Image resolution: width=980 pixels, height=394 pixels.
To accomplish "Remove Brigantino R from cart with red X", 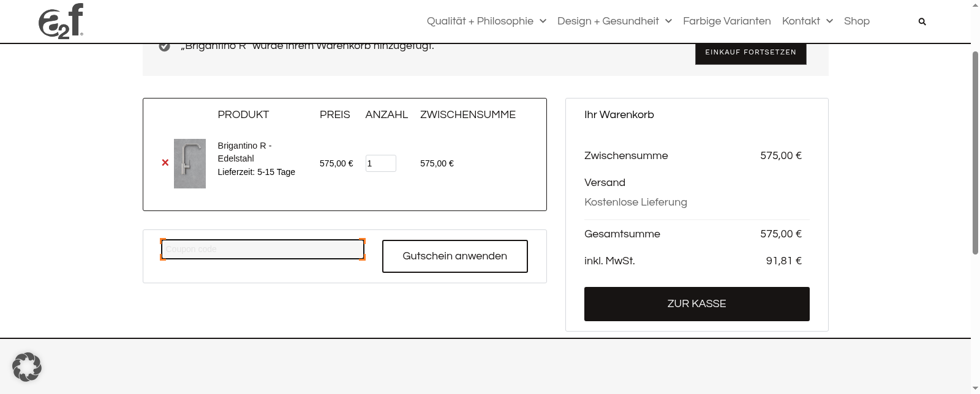I will click(x=165, y=163).
